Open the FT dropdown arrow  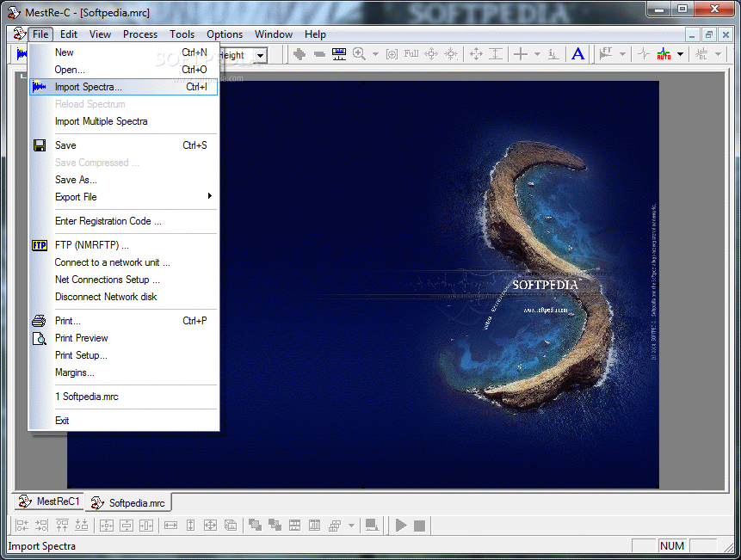(x=623, y=54)
